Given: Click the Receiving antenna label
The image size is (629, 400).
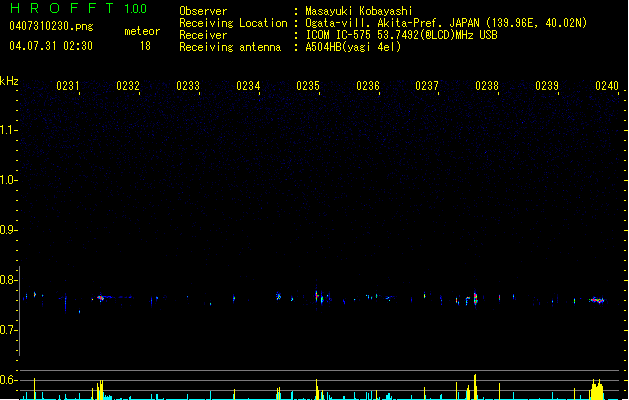Looking at the screenshot, I should tap(230, 47).
